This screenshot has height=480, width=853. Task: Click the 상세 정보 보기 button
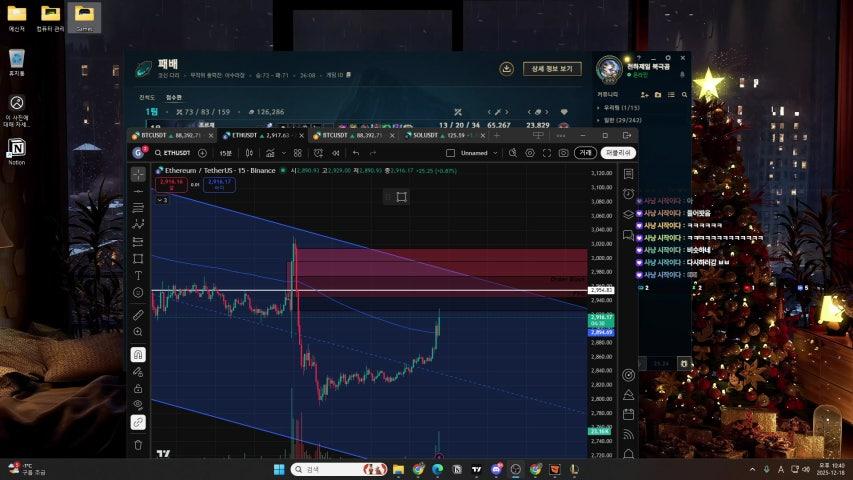click(551, 69)
